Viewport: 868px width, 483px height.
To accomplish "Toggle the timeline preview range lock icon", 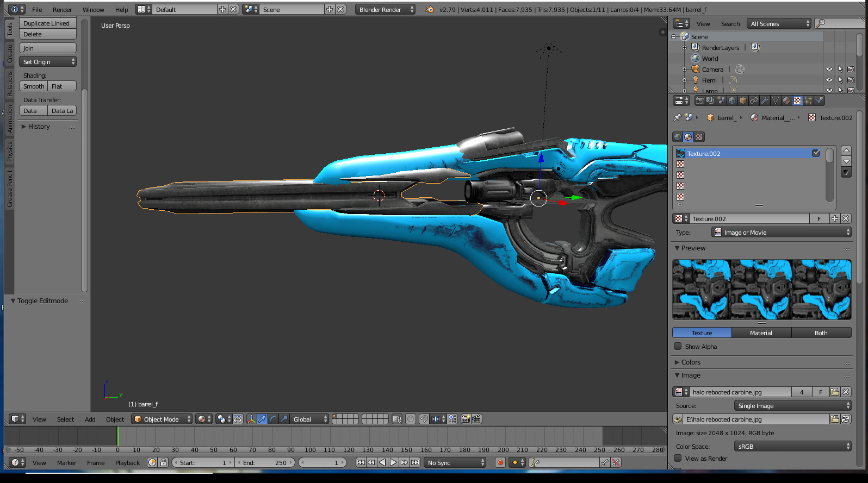I will click(x=163, y=462).
